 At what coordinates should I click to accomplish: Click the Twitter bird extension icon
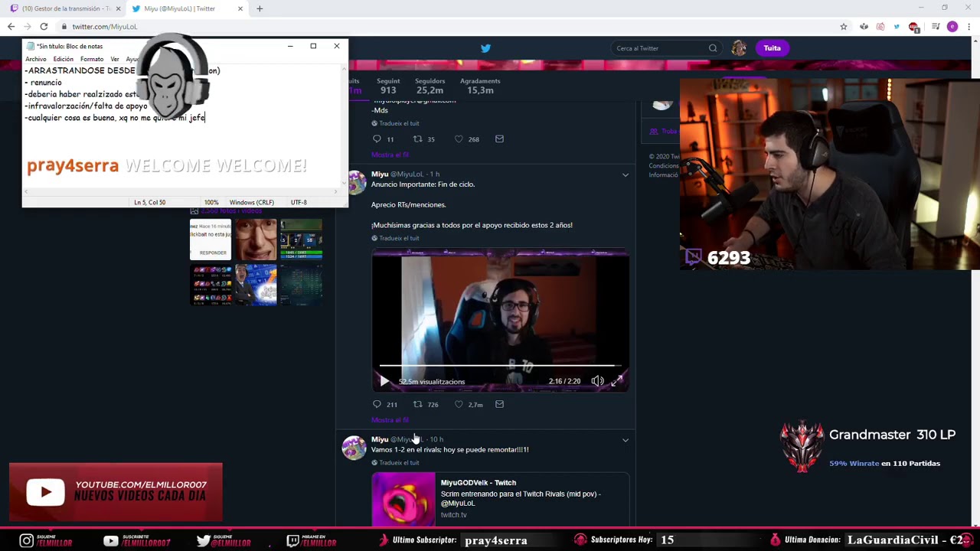(x=897, y=27)
